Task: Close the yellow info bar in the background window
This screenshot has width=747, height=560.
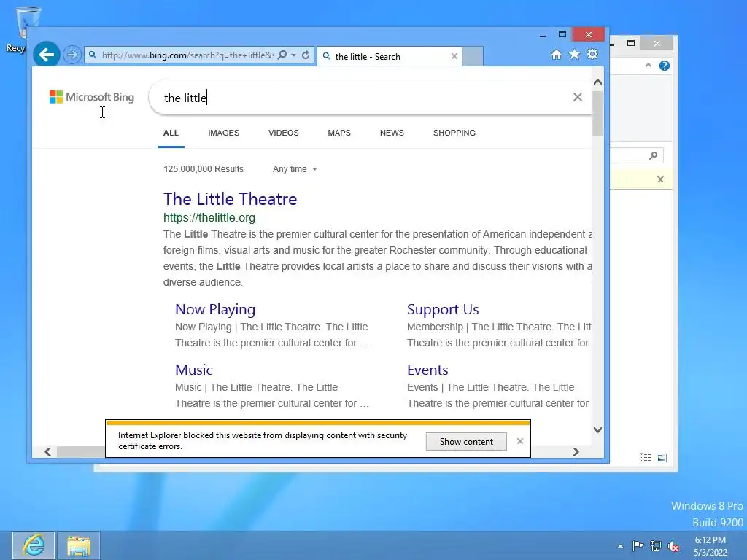Action: (x=660, y=179)
